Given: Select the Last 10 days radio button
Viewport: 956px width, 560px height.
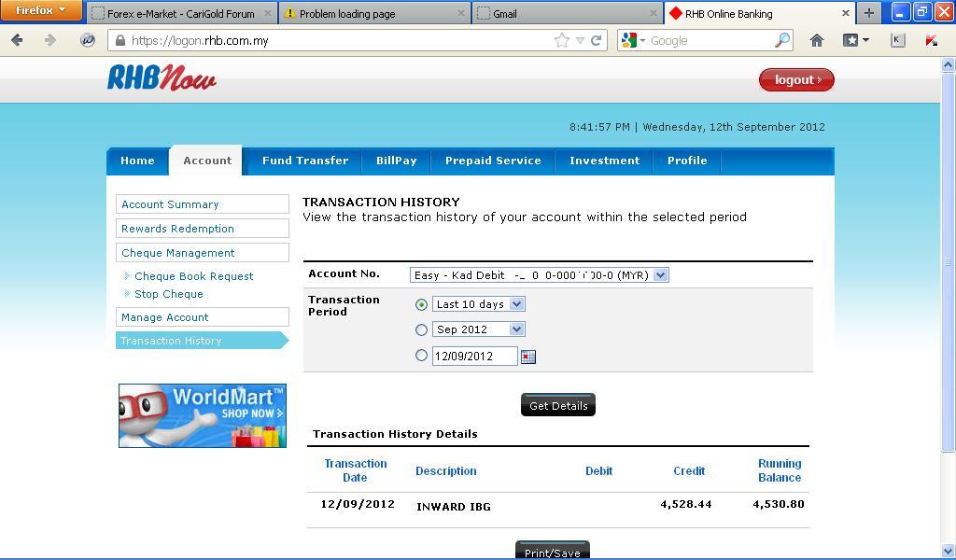Looking at the screenshot, I should pyautogui.click(x=421, y=304).
